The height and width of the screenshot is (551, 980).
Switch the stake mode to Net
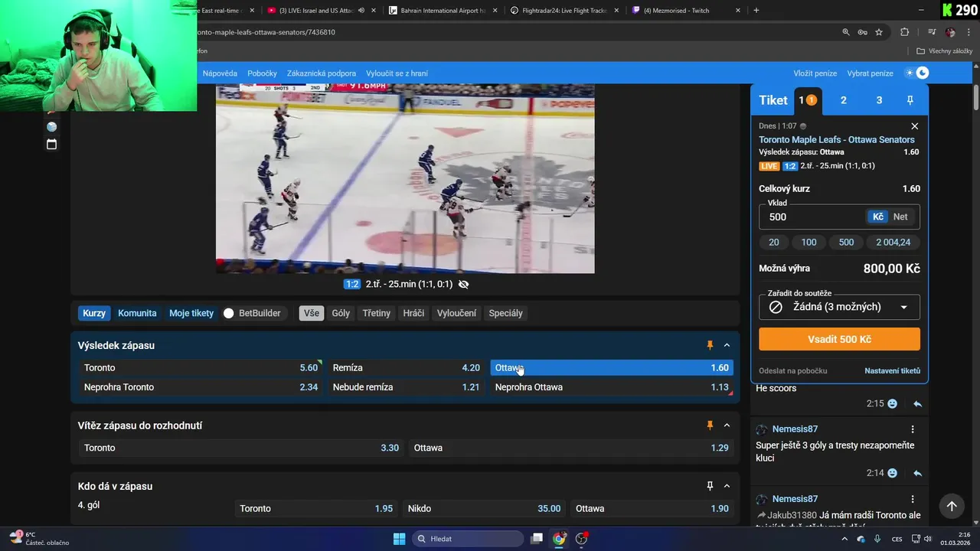point(900,217)
